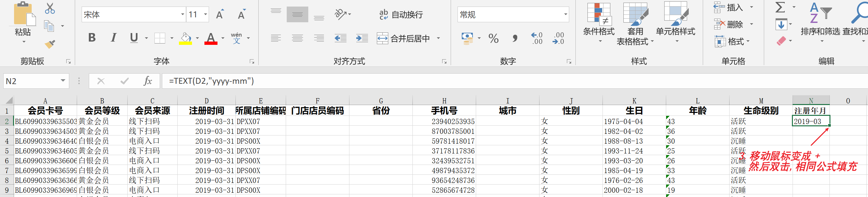
Task: Open the 宋体 font name dropdown
Action: click(x=182, y=14)
